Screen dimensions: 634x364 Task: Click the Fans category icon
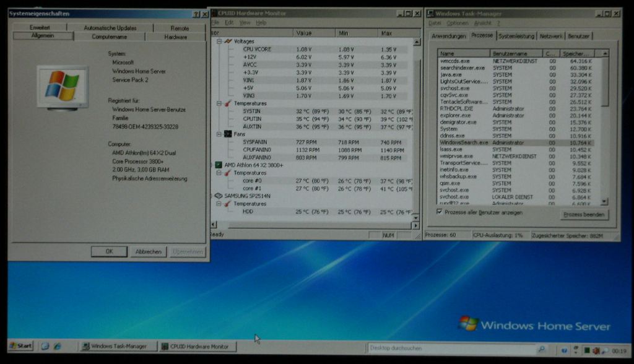(x=228, y=134)
